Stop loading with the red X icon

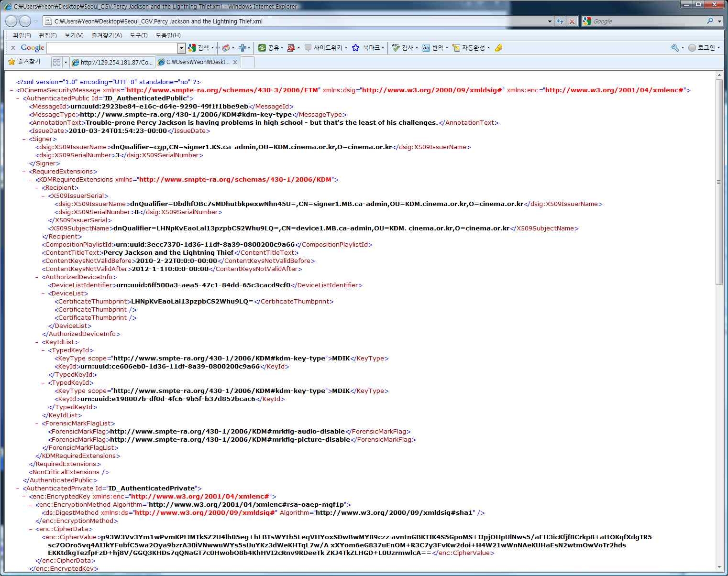pyautogui.click(x=572, y=21)
